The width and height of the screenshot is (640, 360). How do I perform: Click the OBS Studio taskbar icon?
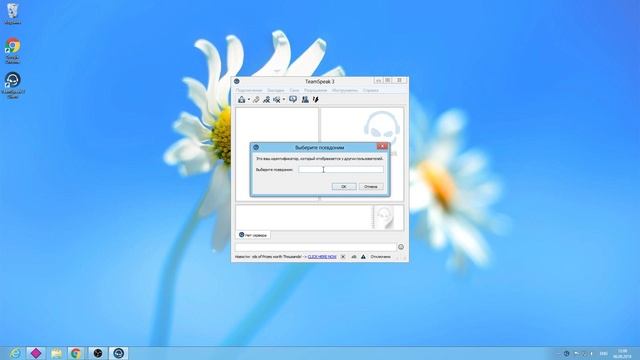(98, 353)
